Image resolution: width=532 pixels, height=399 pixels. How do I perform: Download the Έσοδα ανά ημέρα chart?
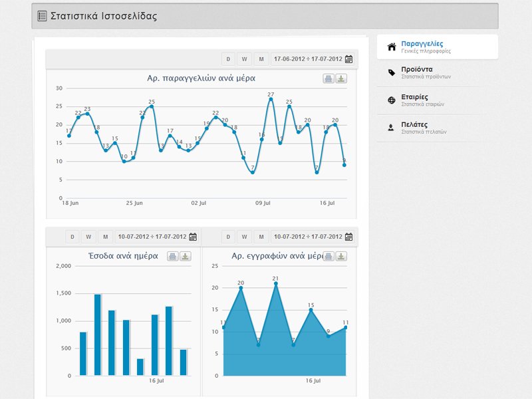tap(186, 256)
